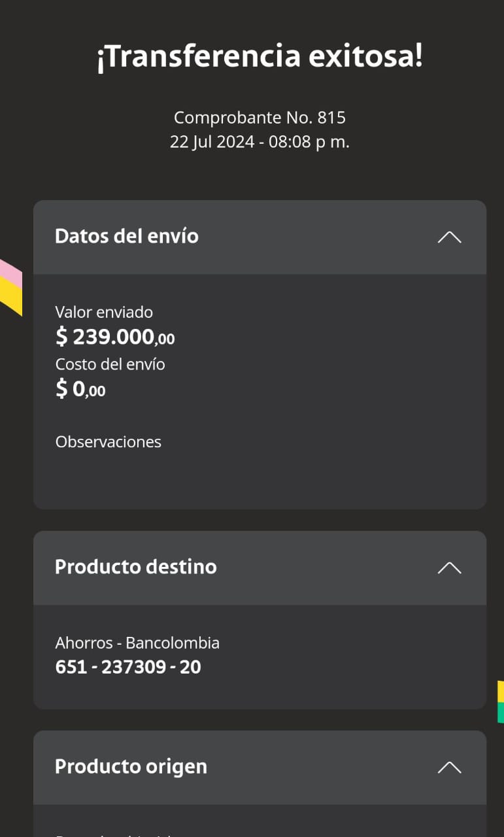Collapse the Producto destino chevron arrow
504x837 pixels.
449,568
